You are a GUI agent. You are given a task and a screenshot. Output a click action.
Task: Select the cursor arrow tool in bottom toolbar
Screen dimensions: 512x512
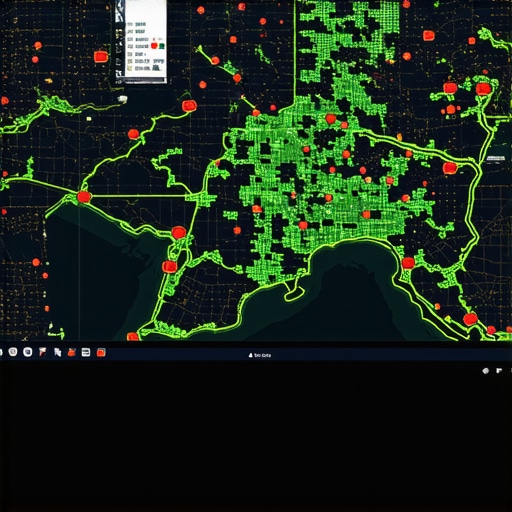pos(57,352)
